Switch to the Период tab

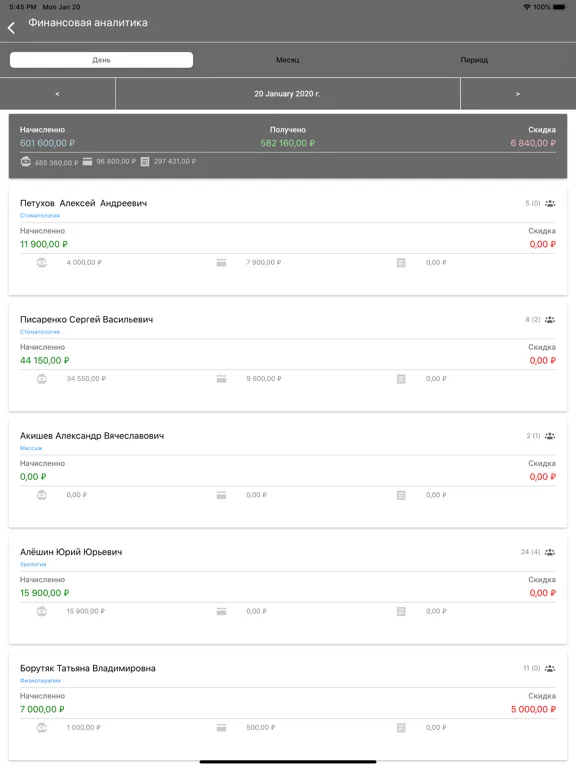point(474,60)
